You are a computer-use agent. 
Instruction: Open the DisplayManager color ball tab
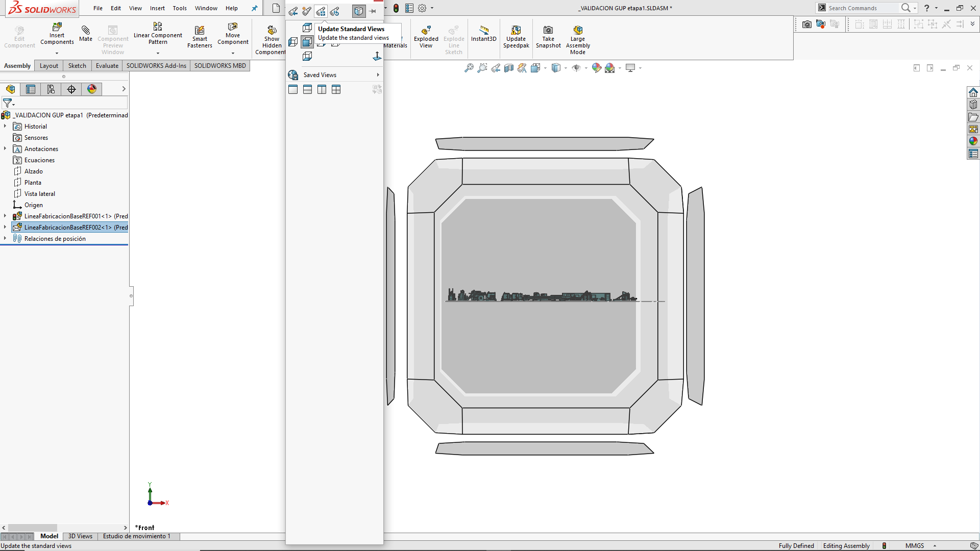pos(92,89)
